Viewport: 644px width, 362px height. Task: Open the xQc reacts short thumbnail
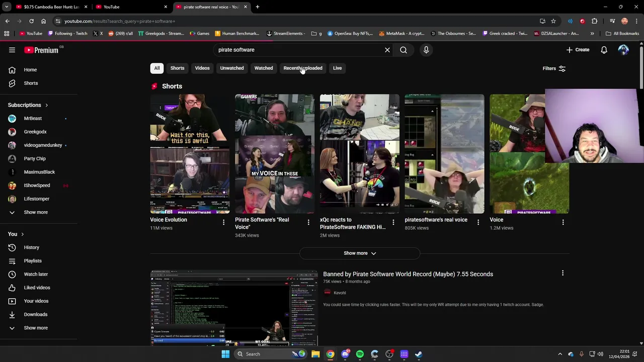tap(359, 154)
